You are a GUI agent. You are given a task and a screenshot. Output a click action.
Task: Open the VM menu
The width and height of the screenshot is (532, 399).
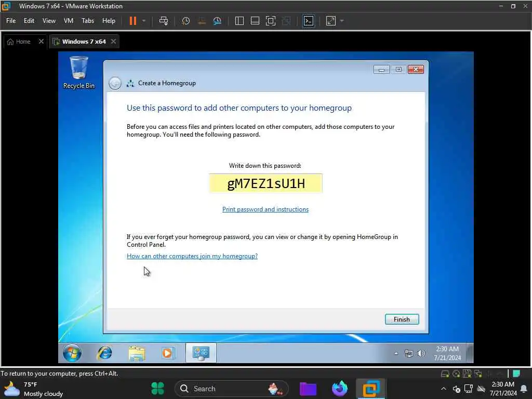pos(69,21)
